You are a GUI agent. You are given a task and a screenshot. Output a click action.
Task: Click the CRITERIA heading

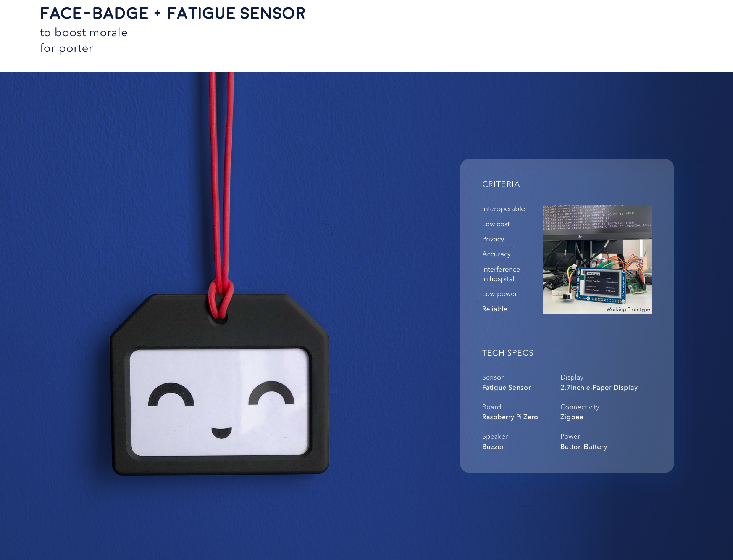501,184
